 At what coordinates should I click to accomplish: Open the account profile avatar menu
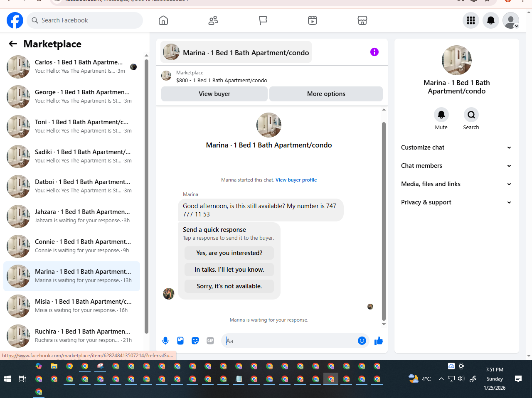(511, 20)
